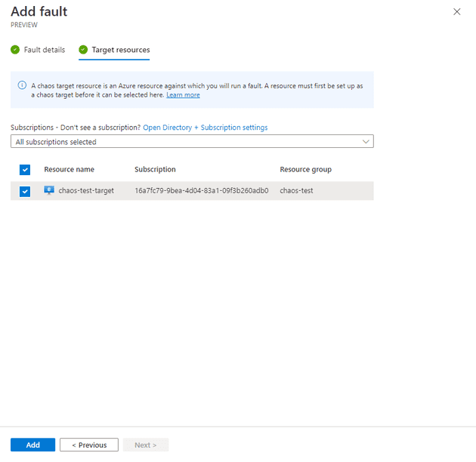Uncheck the chaos-test-target row checkbox

click(x=25, y=192)
